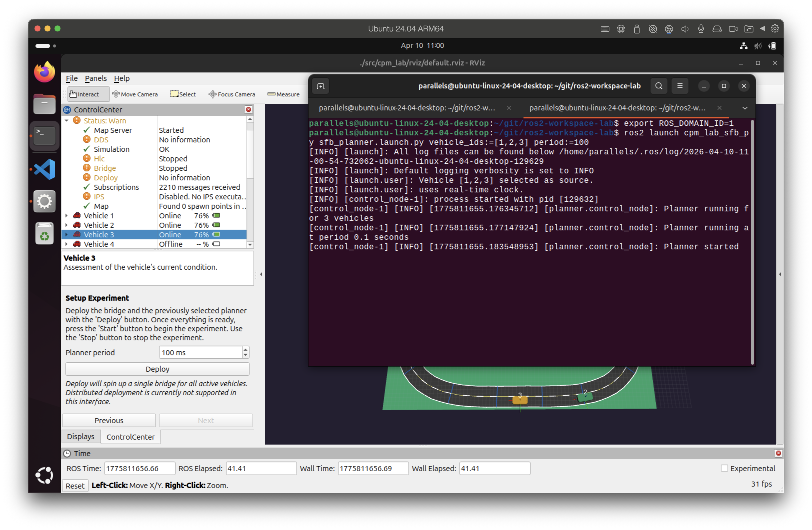Click the Vehicle 2 car icon
812x530 pixels.
[x=77, y=225]
